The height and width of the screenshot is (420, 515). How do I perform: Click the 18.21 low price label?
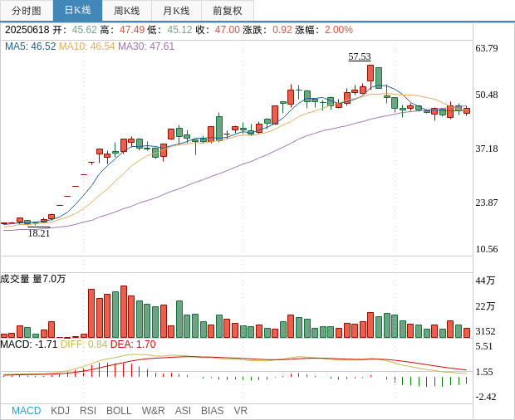[39, 234]
